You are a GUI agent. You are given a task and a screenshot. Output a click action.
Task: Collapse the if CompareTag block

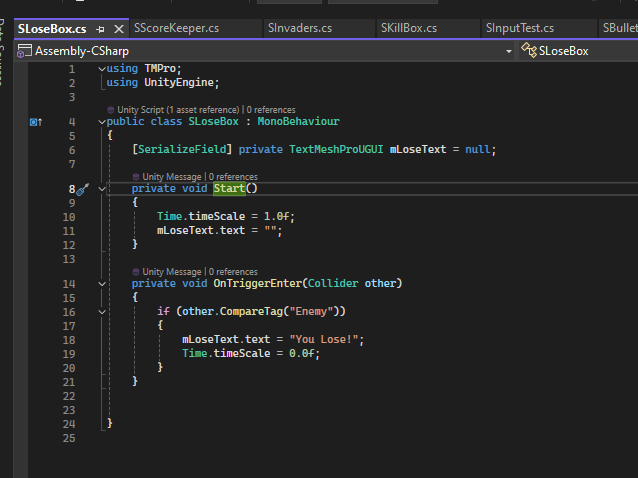102,312
